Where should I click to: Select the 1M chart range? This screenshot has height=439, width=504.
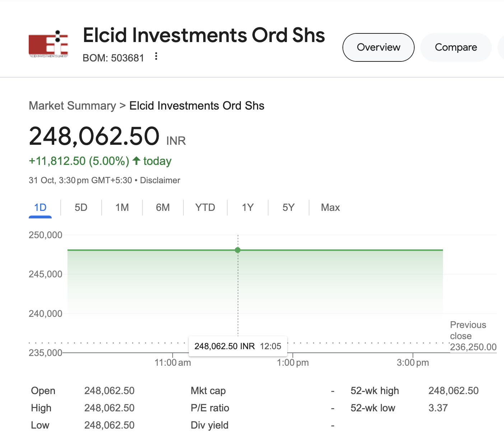122,208
